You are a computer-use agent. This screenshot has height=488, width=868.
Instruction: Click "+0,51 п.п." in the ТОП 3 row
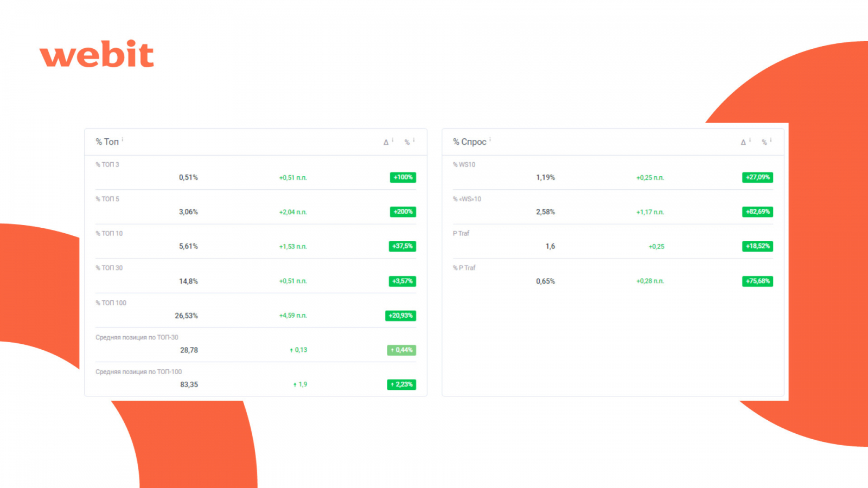coord(293,178)
